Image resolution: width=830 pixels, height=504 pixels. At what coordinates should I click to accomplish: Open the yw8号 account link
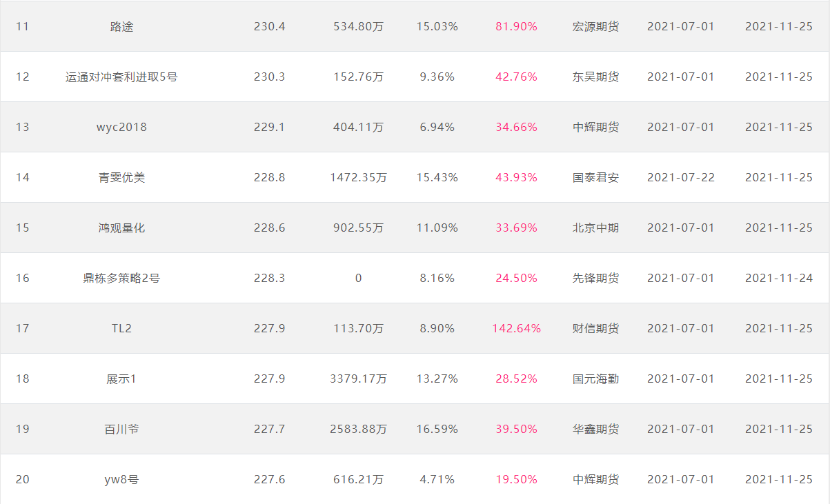(x=121, y=480)
